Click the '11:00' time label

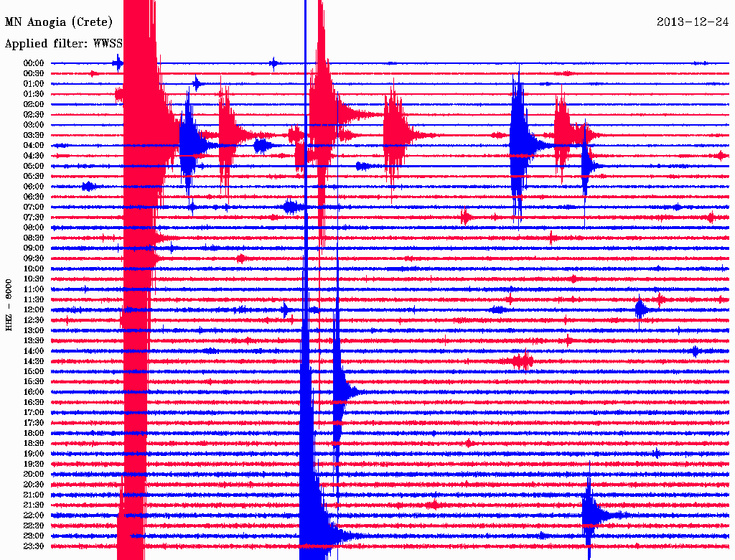coord(34,289)
